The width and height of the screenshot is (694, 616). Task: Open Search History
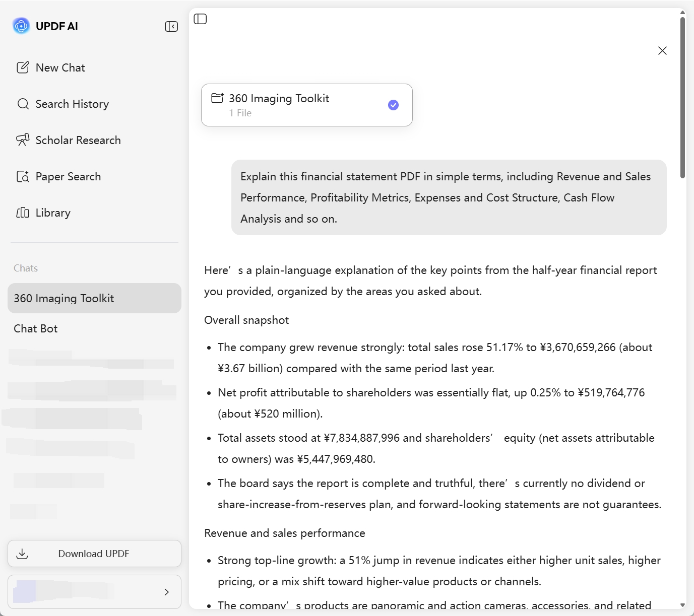pyautogui.click(x=72, y=104)
